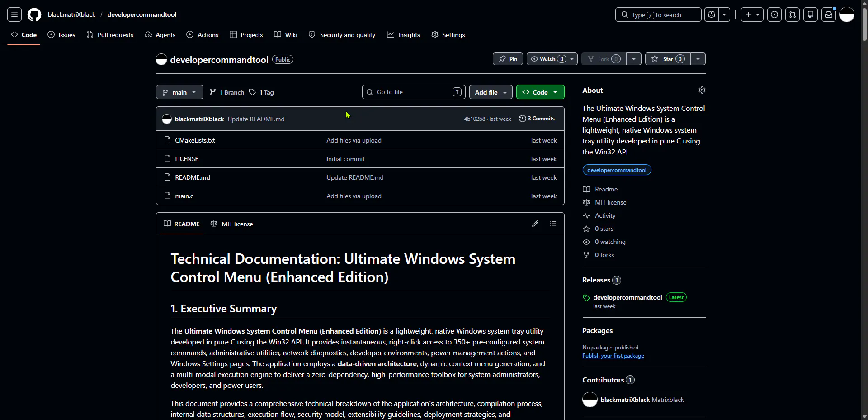View the 1 Branch list
The image size is (868, 420).
click(227, 92)
